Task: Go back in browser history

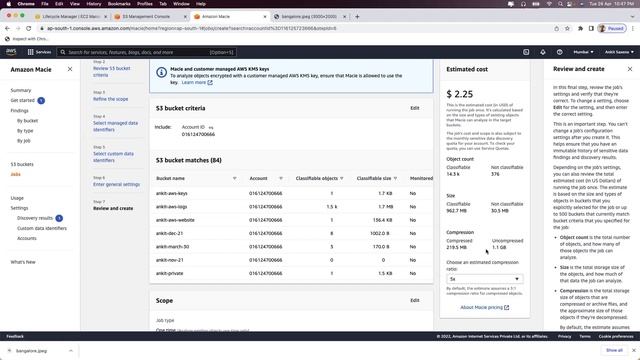Action: pos(7,28)
